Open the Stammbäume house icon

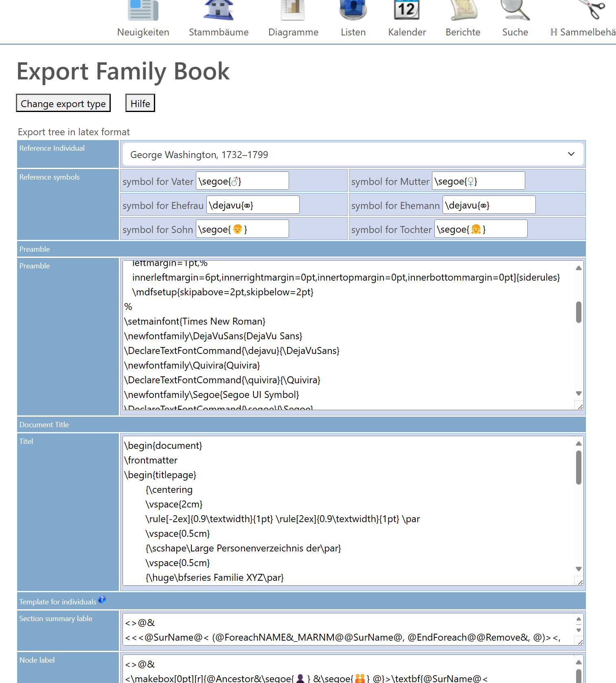coord(219,10)
